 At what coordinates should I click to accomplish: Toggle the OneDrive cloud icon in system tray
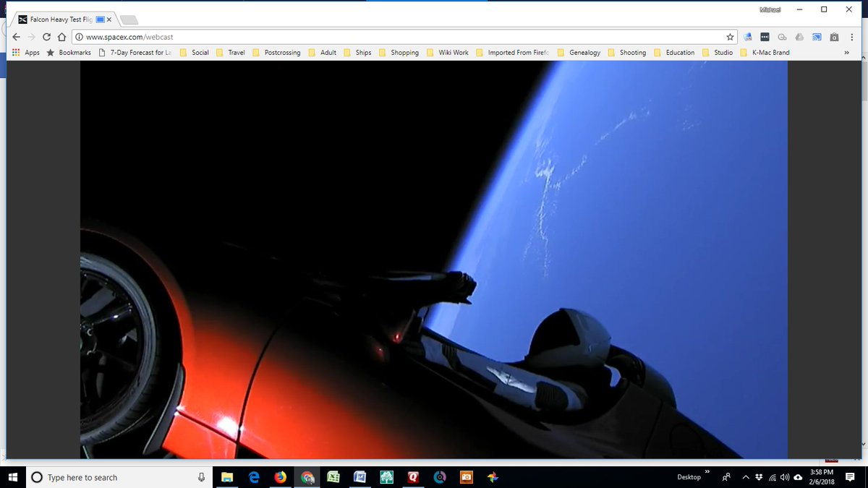(798, 477)
